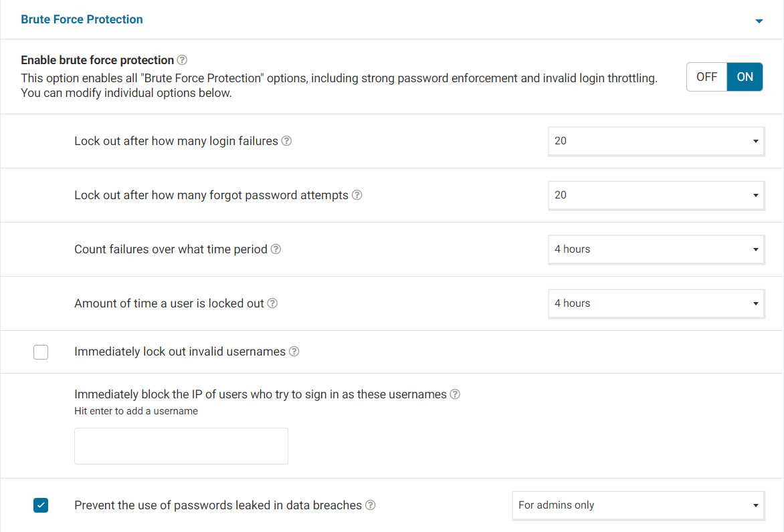
Task: Collapse the Brute Force Protection section arrow
Action: [x=759, y=21]
